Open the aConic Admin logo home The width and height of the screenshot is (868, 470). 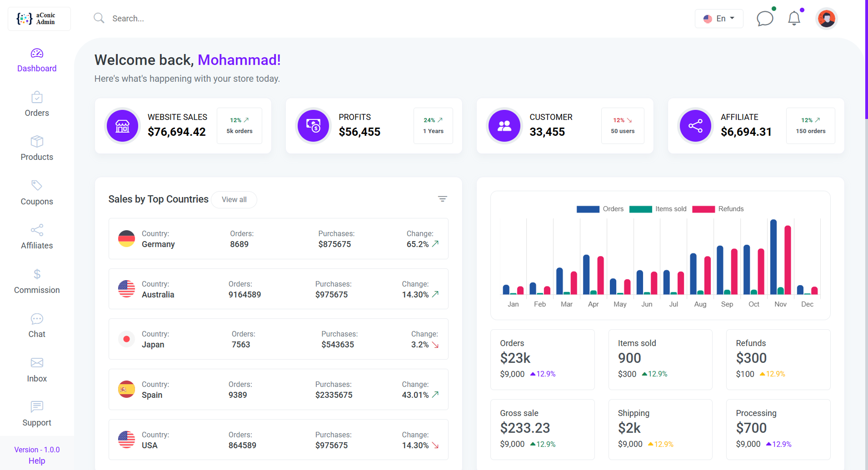(x=39, y=19)
